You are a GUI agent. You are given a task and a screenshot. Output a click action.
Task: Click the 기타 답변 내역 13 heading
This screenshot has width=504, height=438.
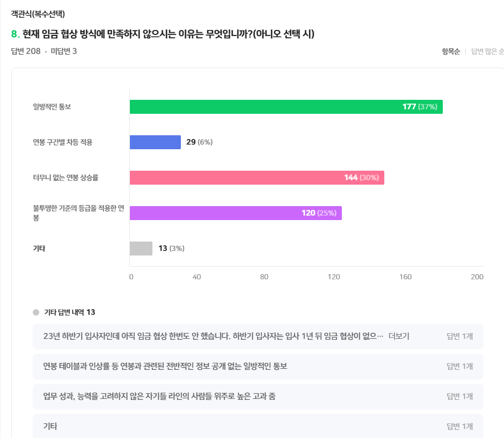coord(69,312)
